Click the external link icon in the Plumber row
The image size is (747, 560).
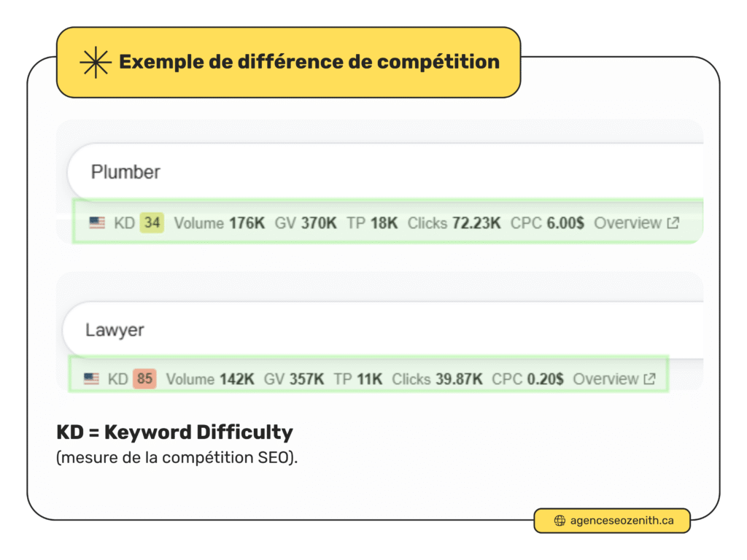coord(673,223)
